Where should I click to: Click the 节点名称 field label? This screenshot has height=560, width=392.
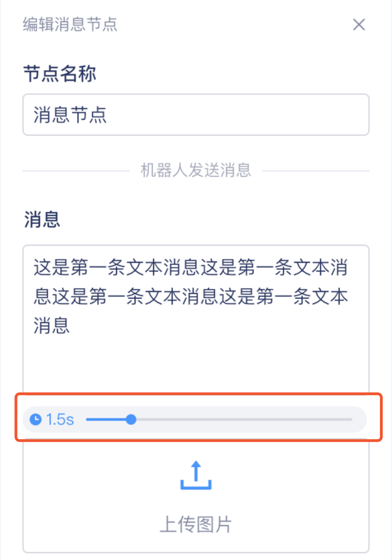click(60, 74)
